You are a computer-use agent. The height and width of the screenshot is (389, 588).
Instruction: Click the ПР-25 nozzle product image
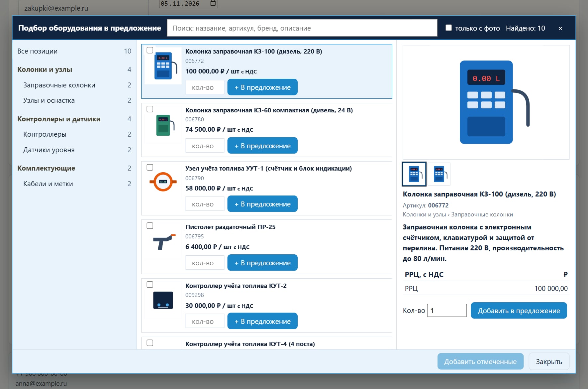163,242
